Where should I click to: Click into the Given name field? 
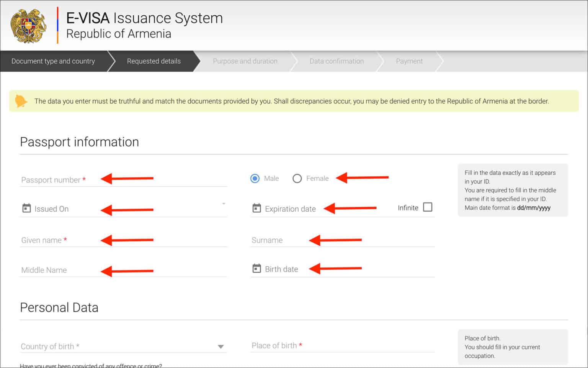click(x=122, y=240)
